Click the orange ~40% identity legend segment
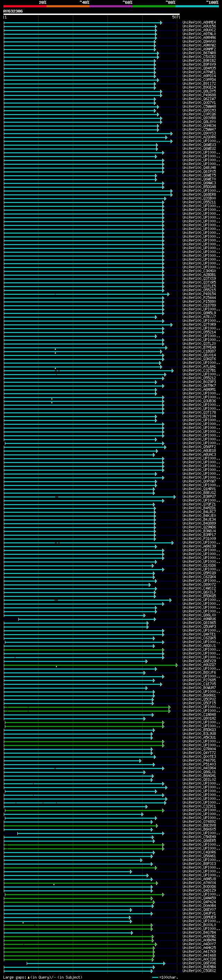 pos(68,6)
